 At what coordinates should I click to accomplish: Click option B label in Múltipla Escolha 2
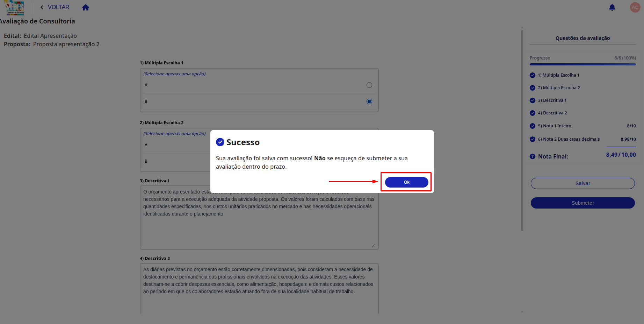click(146, 161)
